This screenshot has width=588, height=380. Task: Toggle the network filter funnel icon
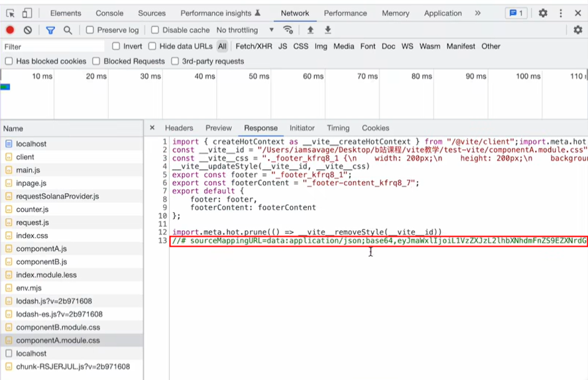(x=50, y=30)
